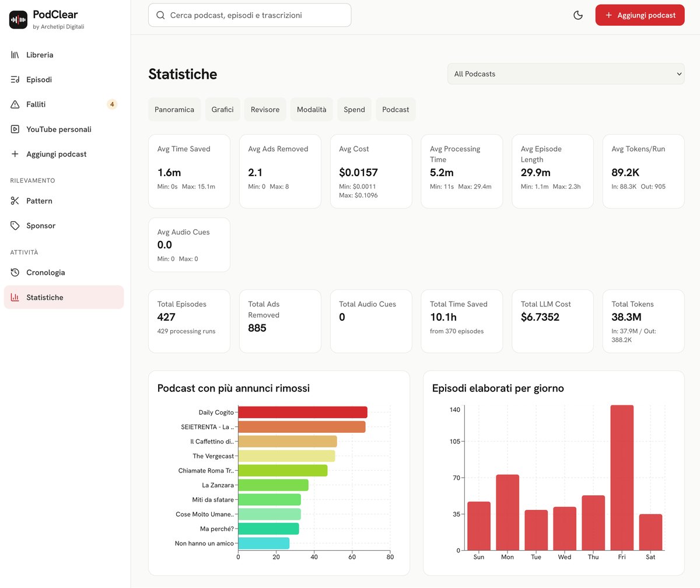Click the Total Episodes card
700x588 pixels.
coord(189,321)
